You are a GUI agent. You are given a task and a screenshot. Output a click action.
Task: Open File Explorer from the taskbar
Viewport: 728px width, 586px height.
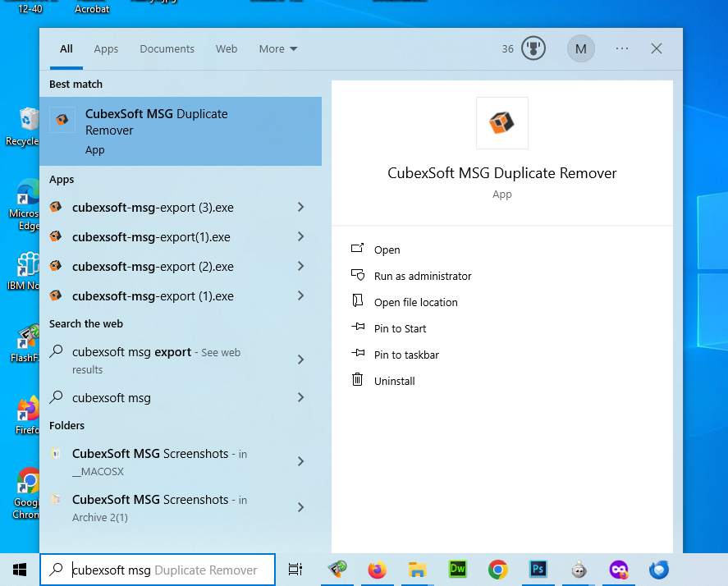coord(417,570)
